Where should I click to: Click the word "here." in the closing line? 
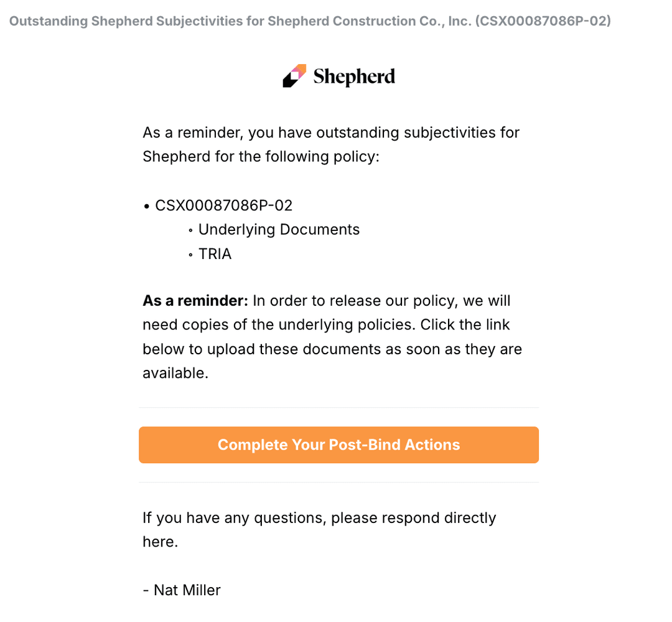click(160, 542)
